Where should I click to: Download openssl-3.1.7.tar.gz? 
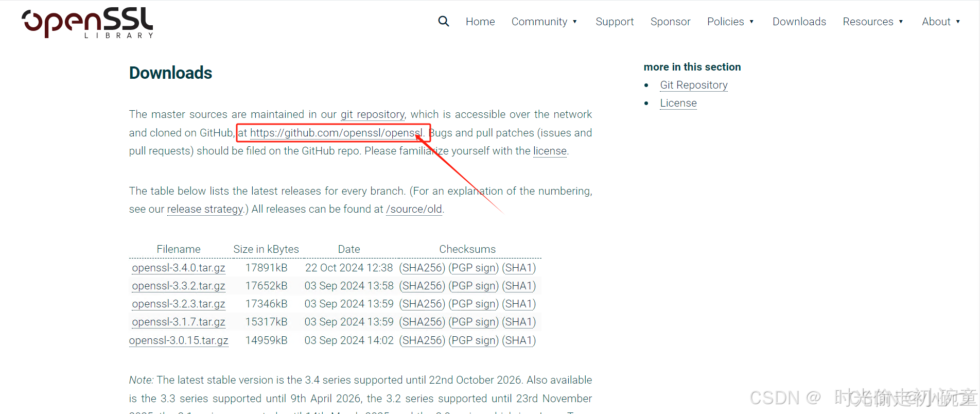pyautogui.click(x=179, y=322)
